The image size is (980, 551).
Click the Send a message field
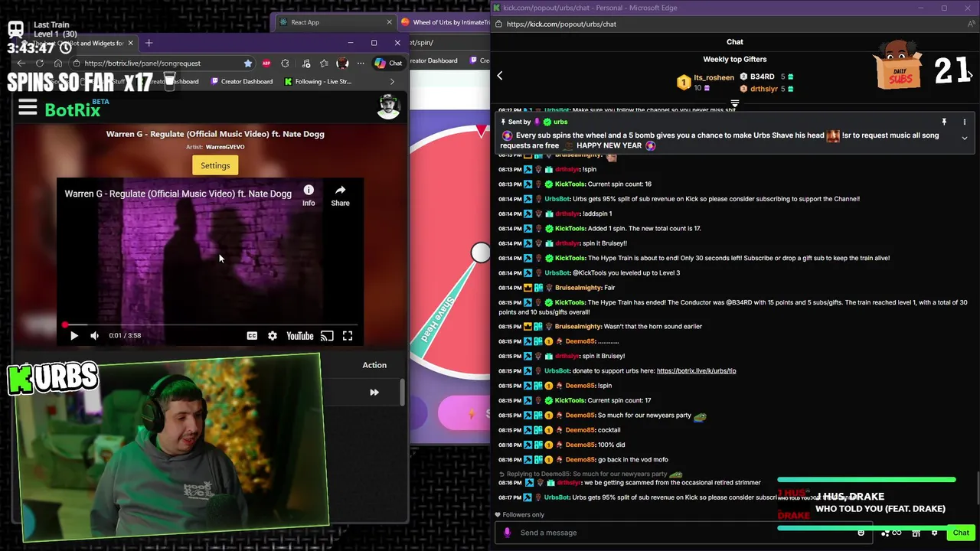coord(681,533)
